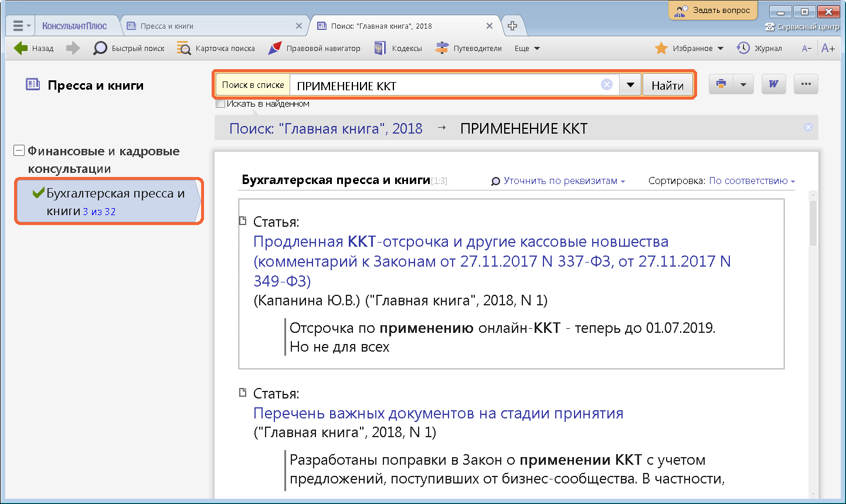Clear the search field with the X icon

coord(607,85)
